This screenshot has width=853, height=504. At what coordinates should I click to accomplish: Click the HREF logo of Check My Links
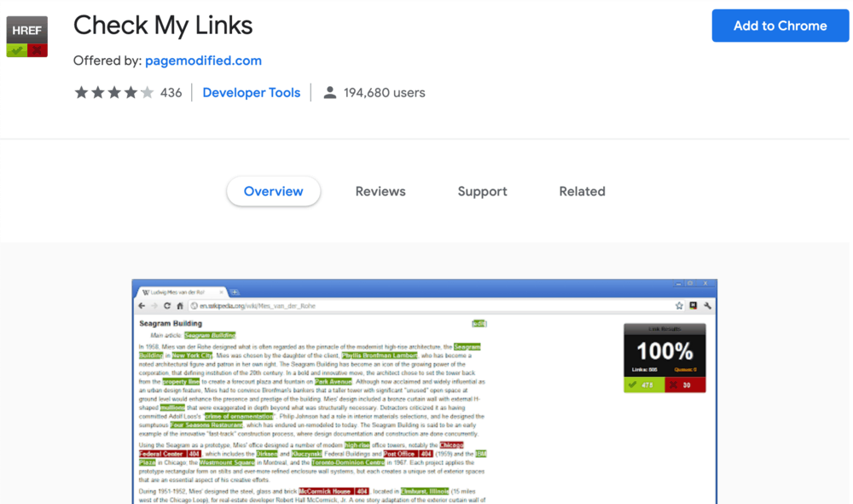coord(26,36)
